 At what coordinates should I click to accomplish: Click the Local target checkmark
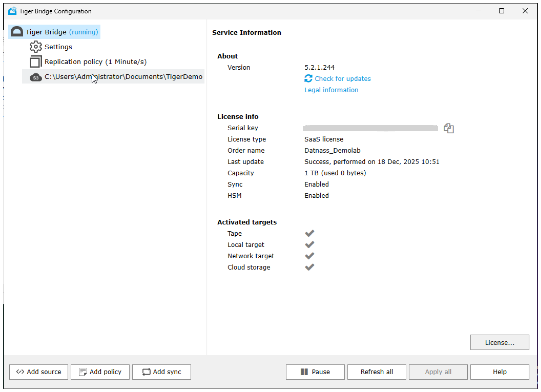click(309, 245)
